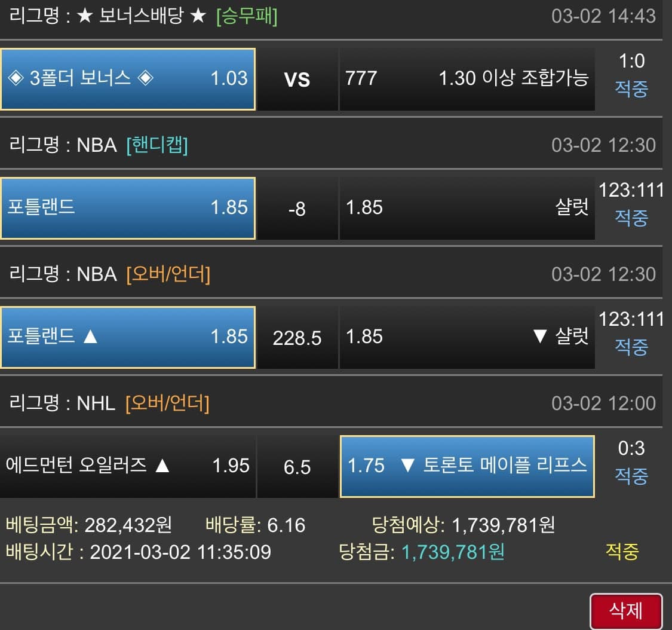Select 포틀랜드 over pick with up arrow
The width and height of the screenshot is (672, 630).
(128, 337)
